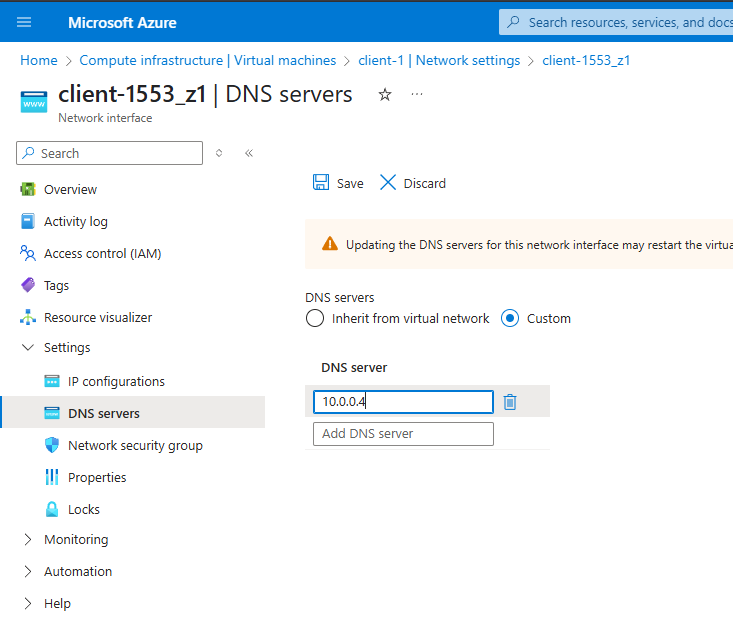Image resolution: width=733 pixels, height=642 pixels.
Task: Click the sidebar Search field
Action: click(109, 153)
